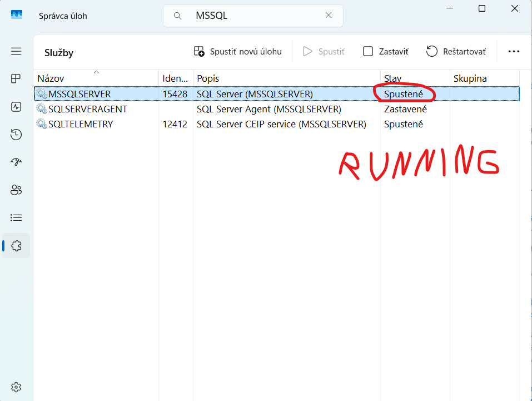532x401 pixels.
Task: Select the Services puzzle icon in sidebar
Action: click(x=16, y=245)
